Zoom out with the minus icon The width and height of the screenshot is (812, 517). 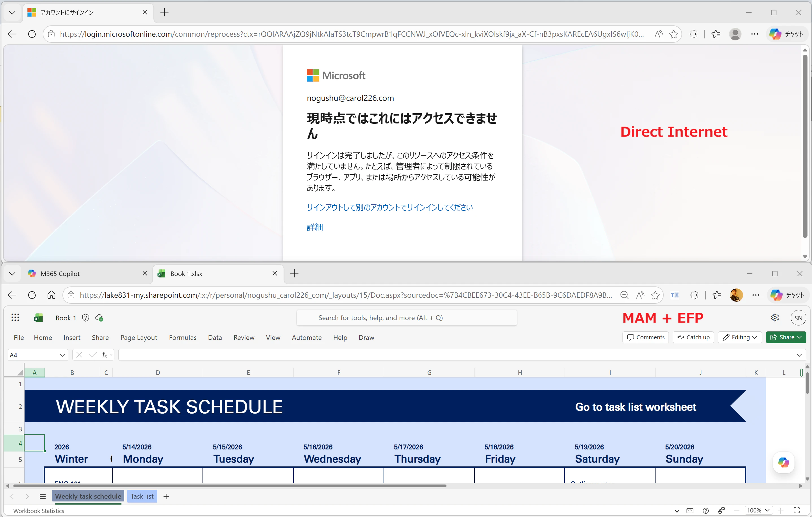coord(736,511)
